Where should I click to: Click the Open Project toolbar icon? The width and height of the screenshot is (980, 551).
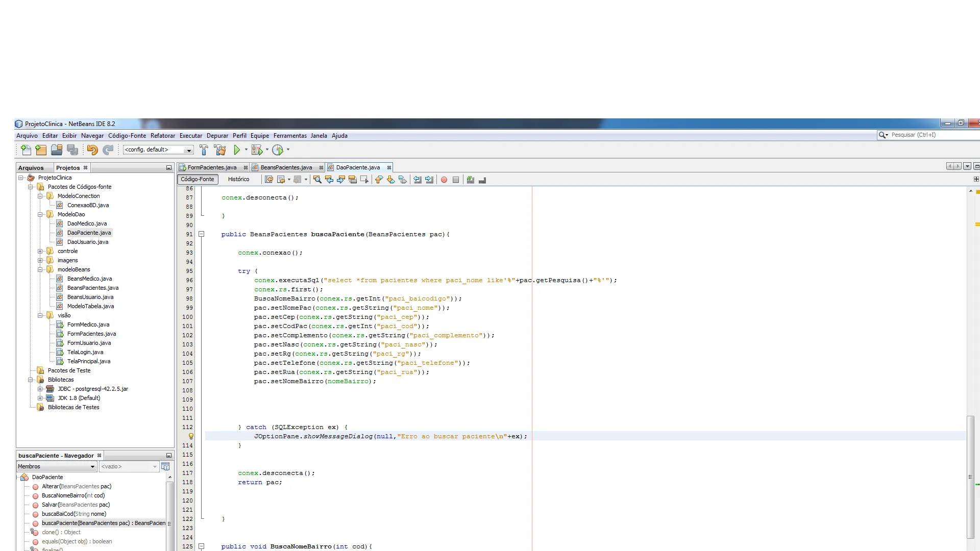[57, 150]
